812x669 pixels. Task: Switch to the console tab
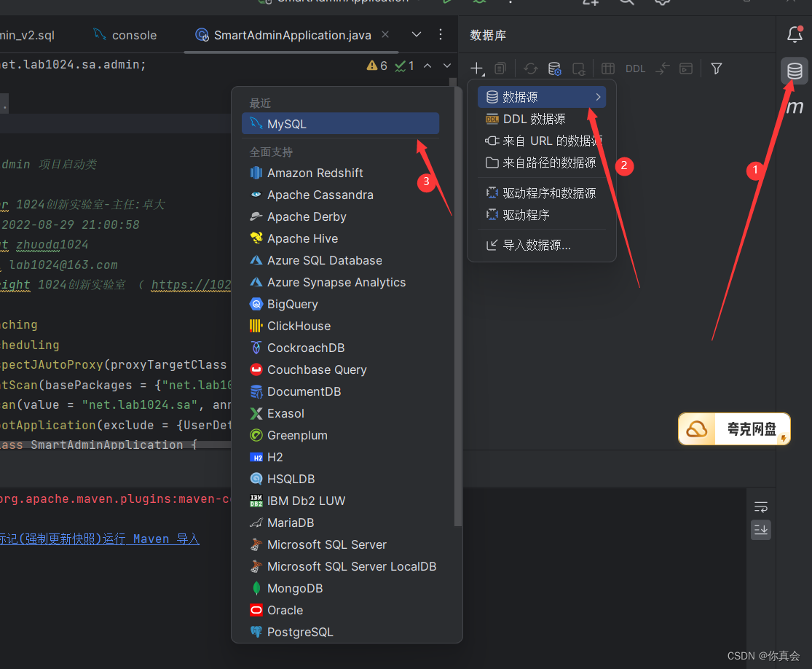125,35
